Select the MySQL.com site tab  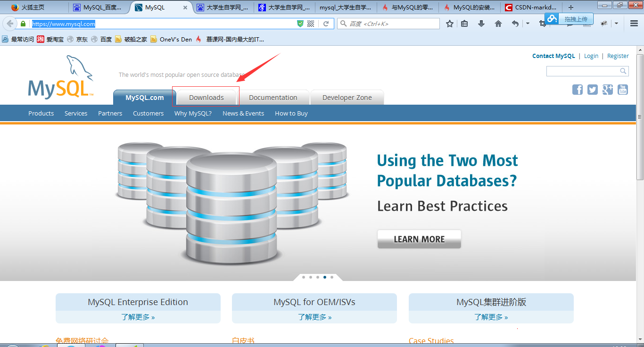[x=144, y=97]
